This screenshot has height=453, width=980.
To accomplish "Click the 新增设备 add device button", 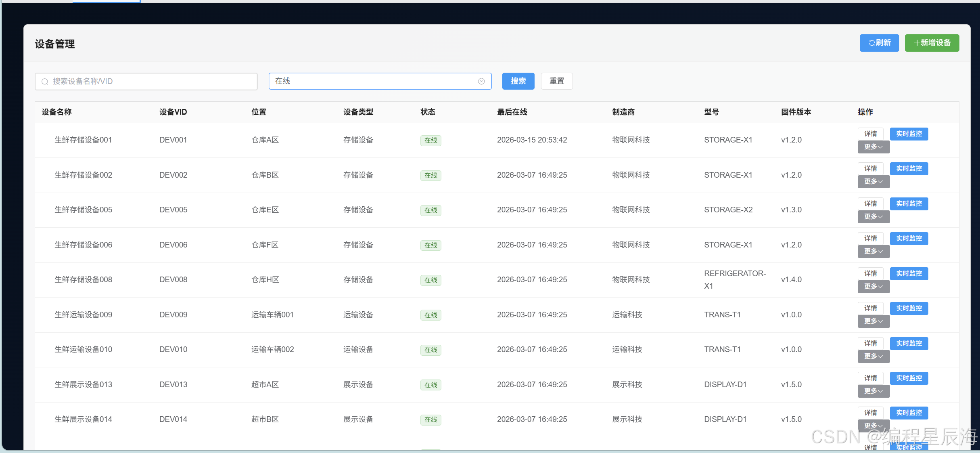I will [932, 43].
